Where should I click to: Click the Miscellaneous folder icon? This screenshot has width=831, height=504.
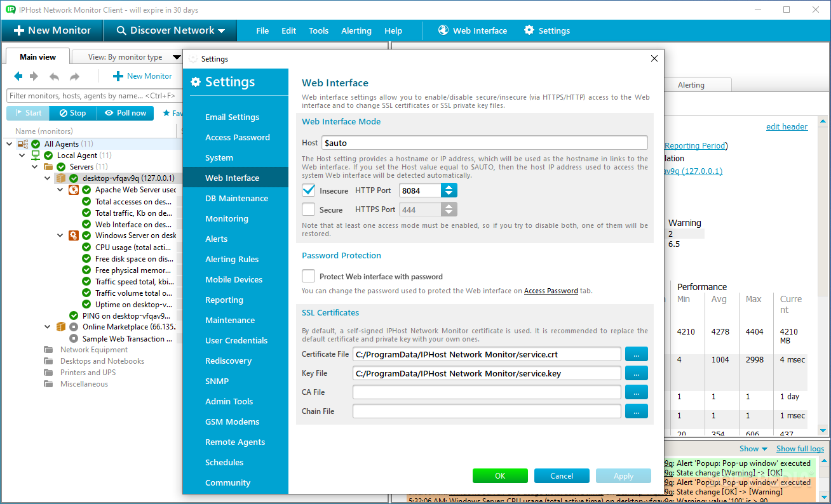[48, 384]
